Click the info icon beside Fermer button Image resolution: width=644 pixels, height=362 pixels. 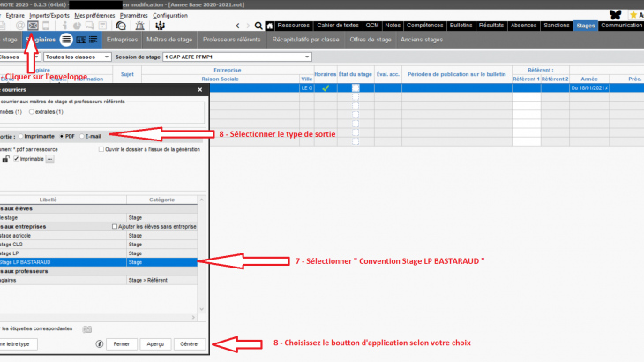pyautogui.click(x=98, y=343)
